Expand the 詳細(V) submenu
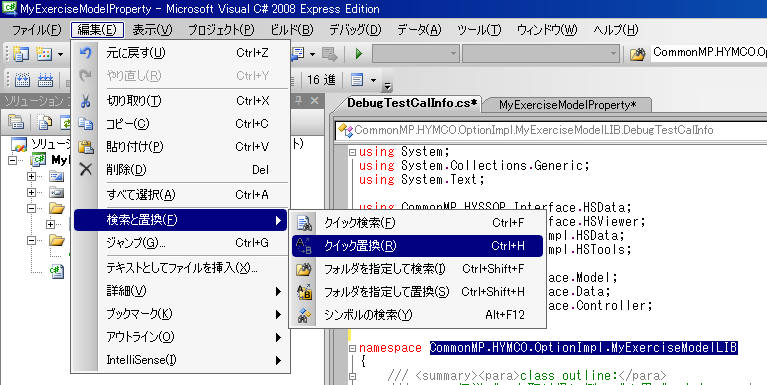The width and height of the screenshot is (767, 385). click(x=181, y=291)
